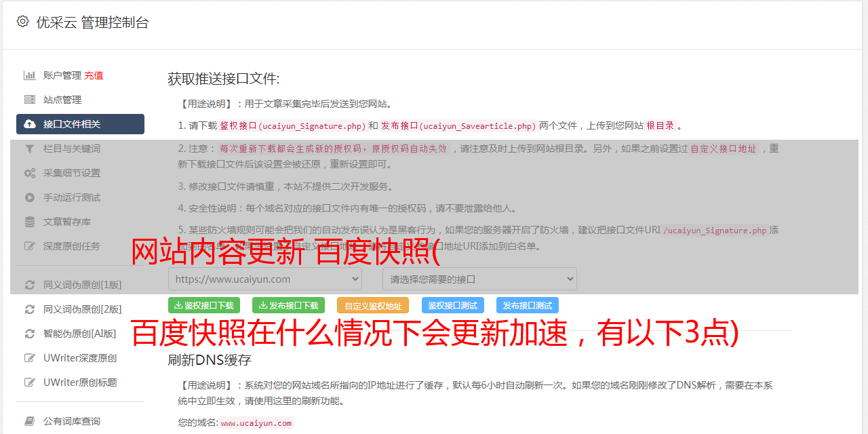Click the red 充值 link
Image resolution: width=868 pixels, height=434 pixels.
[x=94, y=75]
